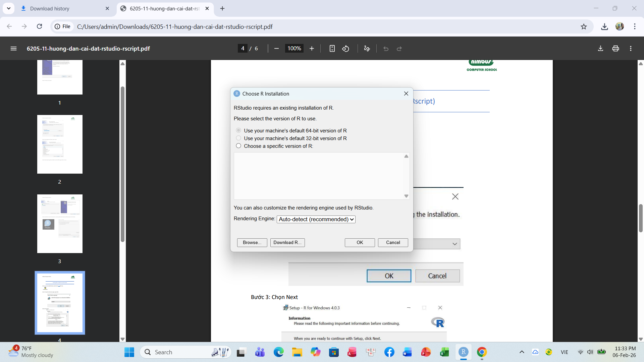
Task: Select default 64-bit version of R
Action: (x=238, y=130)
